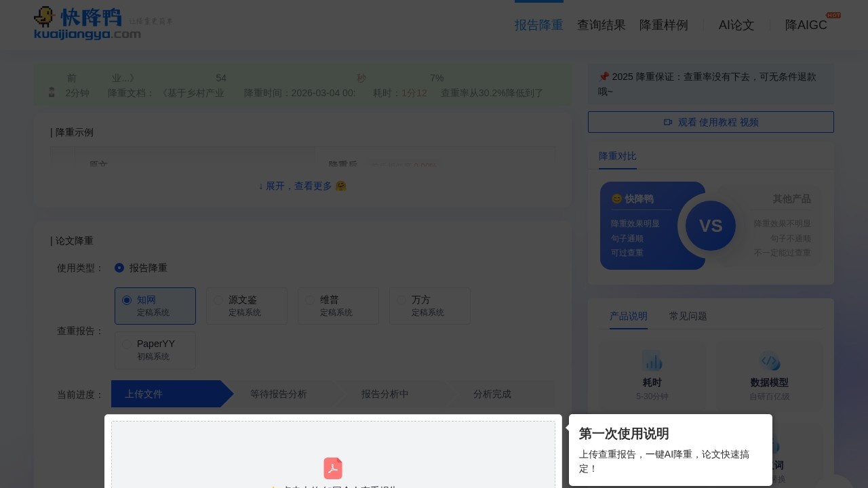Click the 降AIGC menu with HOT badge

[806, 25]
